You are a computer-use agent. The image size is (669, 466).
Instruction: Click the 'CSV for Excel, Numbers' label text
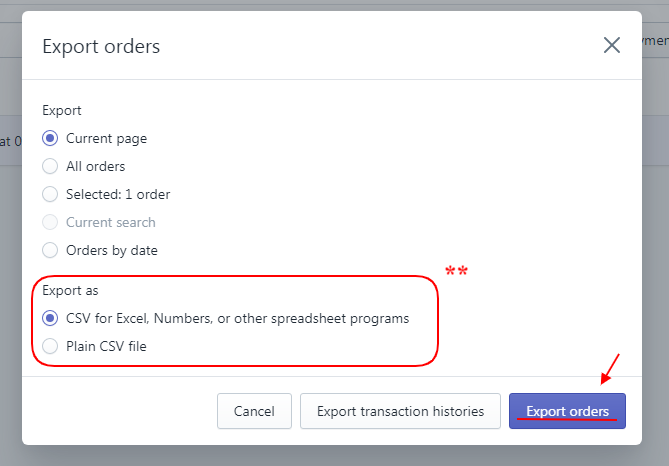pyautogui.click(x=238, y=319)
